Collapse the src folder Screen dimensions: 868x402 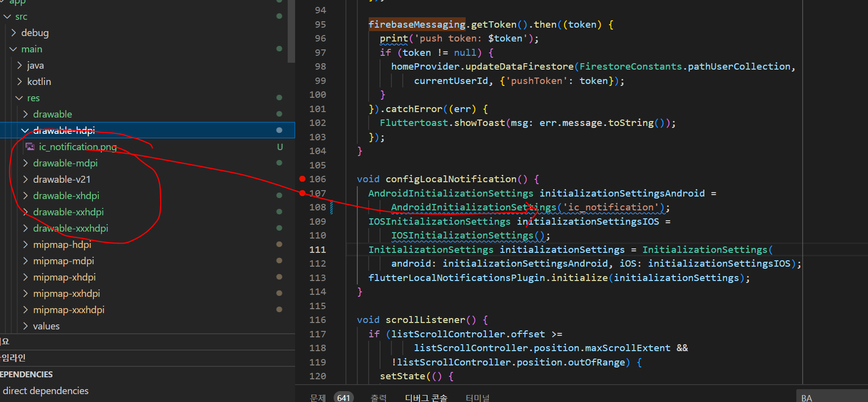[x=7, y=17]
